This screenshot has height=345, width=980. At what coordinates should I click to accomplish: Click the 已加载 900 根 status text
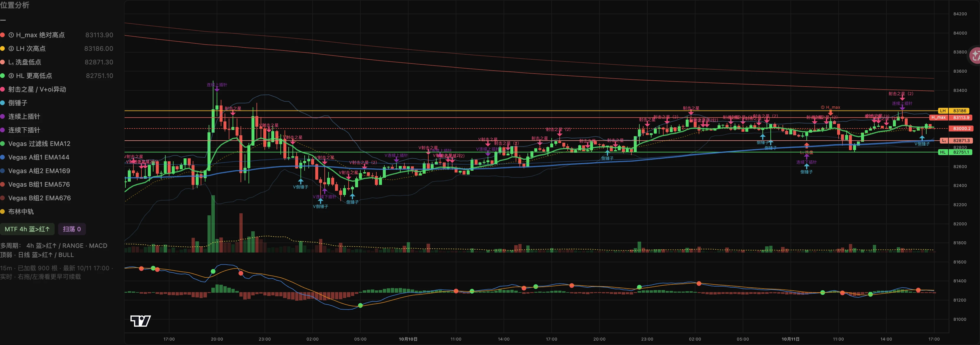(x=38, y=268)
